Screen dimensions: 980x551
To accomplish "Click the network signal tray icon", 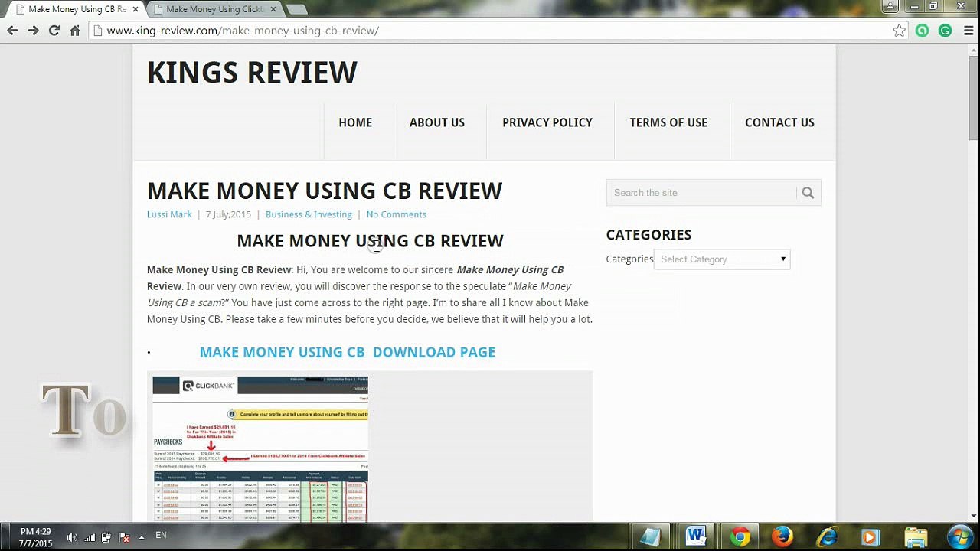I will tap(89, 537).
